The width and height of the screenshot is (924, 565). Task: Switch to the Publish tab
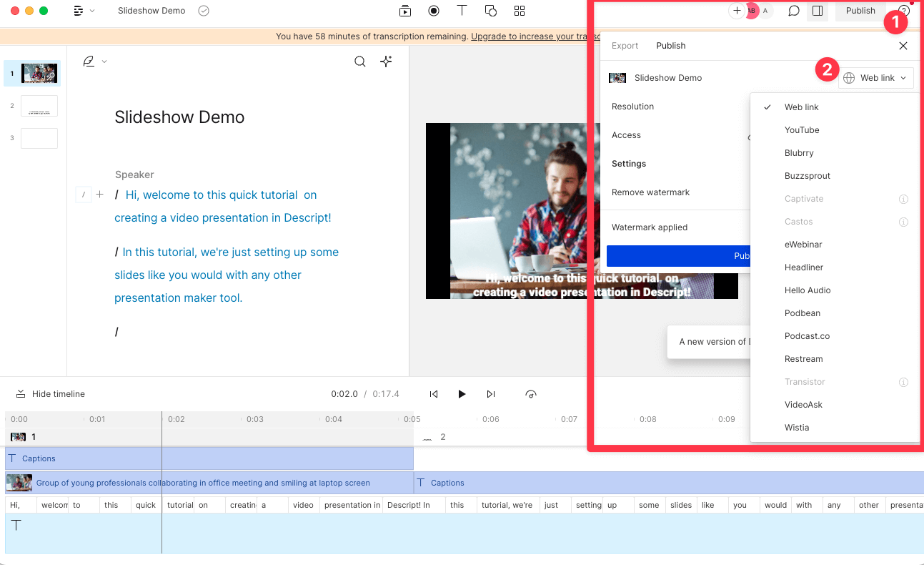click(671, 46)
